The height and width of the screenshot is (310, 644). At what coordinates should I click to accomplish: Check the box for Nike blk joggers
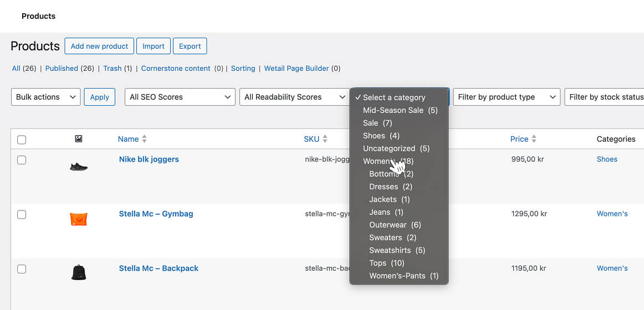point(22,160)
